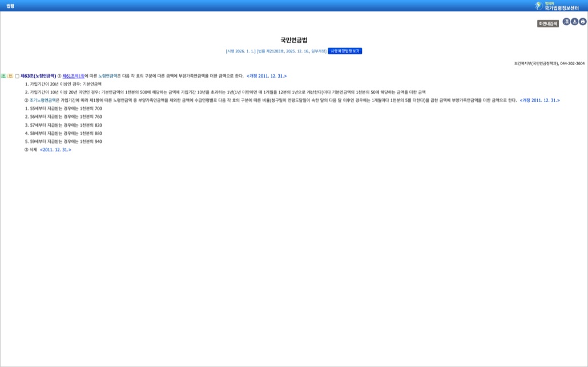The height and width of the screenshot is (367, 588).
Task: Click the <2011. 12. 31.> deletion date note
Action: tap(55, 150)
